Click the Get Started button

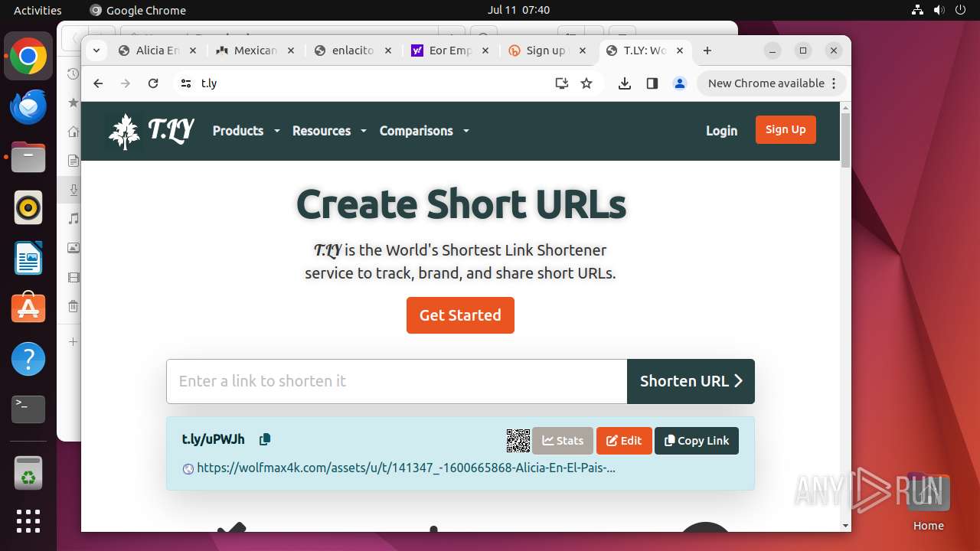[x=460, y=315]
